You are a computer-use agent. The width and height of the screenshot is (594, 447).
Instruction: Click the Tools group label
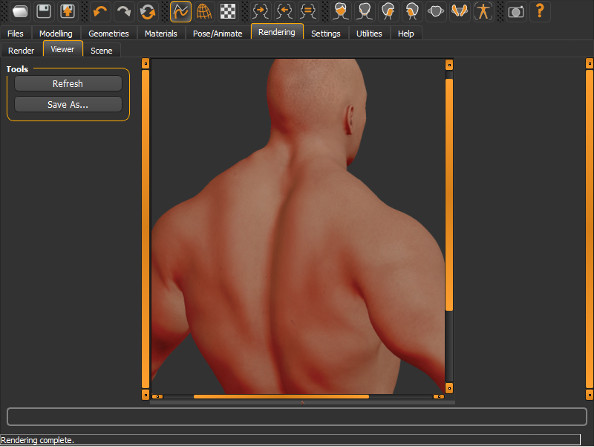pos(17,69)
